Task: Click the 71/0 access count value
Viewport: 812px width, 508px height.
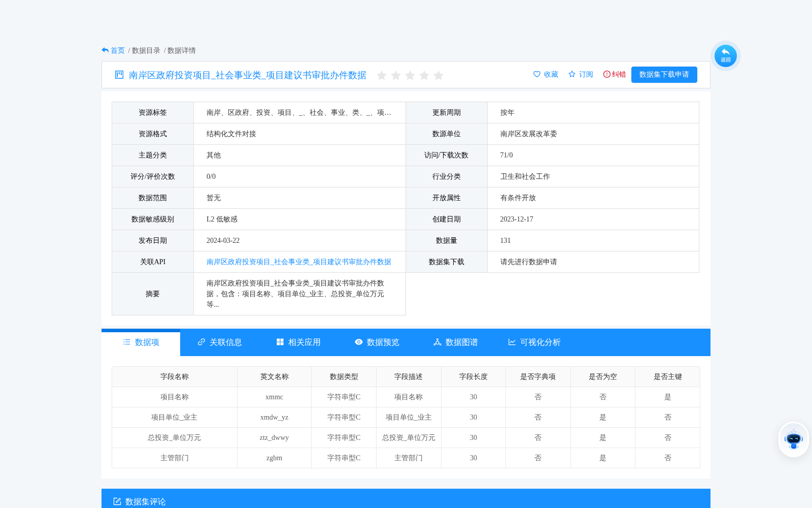Action: (x=506, y=155)
